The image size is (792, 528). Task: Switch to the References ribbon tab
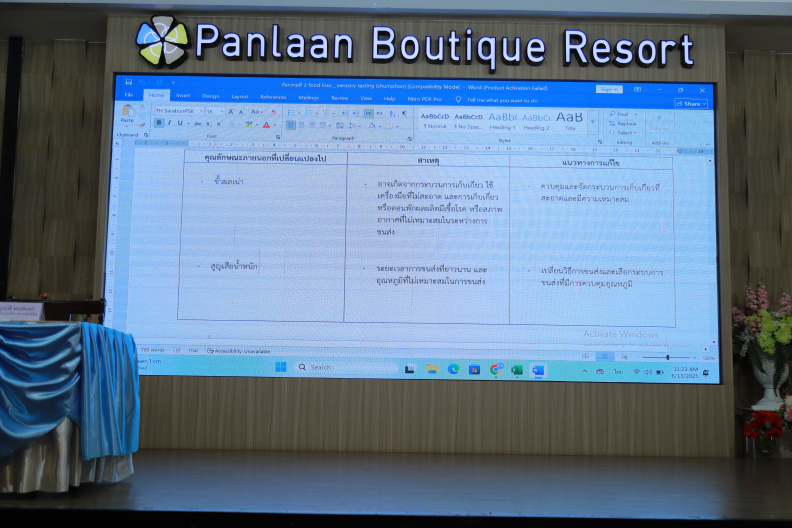click(x=273, y=97)
